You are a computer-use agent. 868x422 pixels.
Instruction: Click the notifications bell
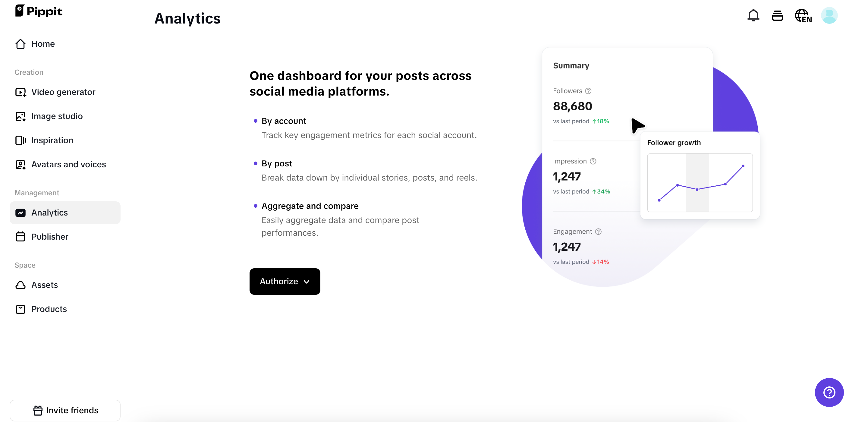pyautogui.click(x=753, y=15)
